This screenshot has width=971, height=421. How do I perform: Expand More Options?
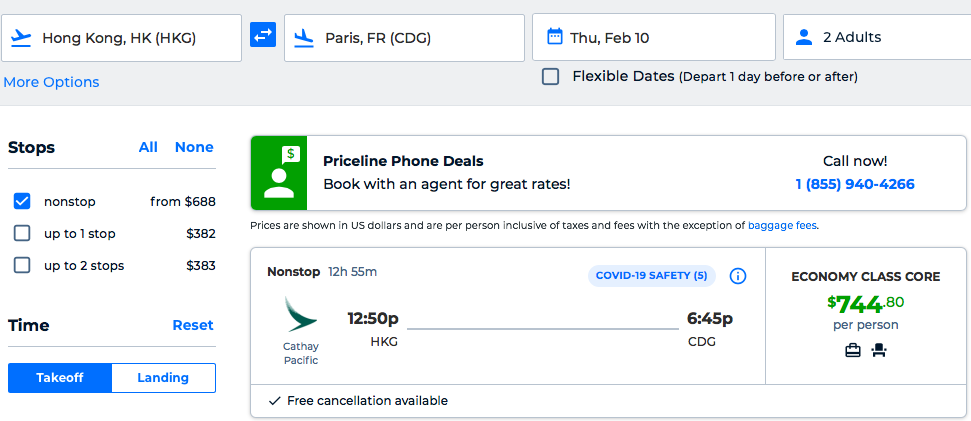pyautogui.click(x=51, y=82)
